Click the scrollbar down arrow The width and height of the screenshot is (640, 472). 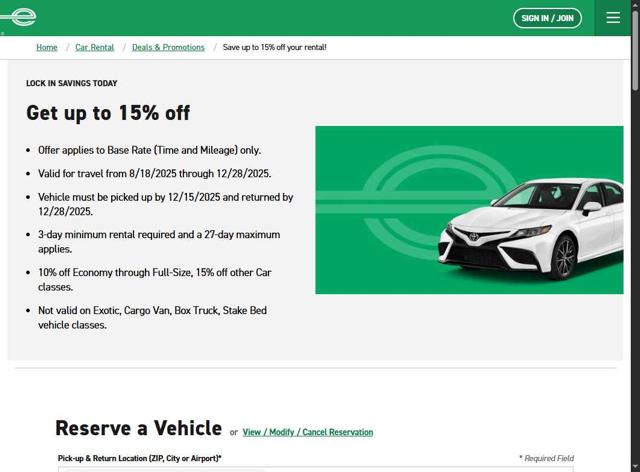(x=635, y=468)
